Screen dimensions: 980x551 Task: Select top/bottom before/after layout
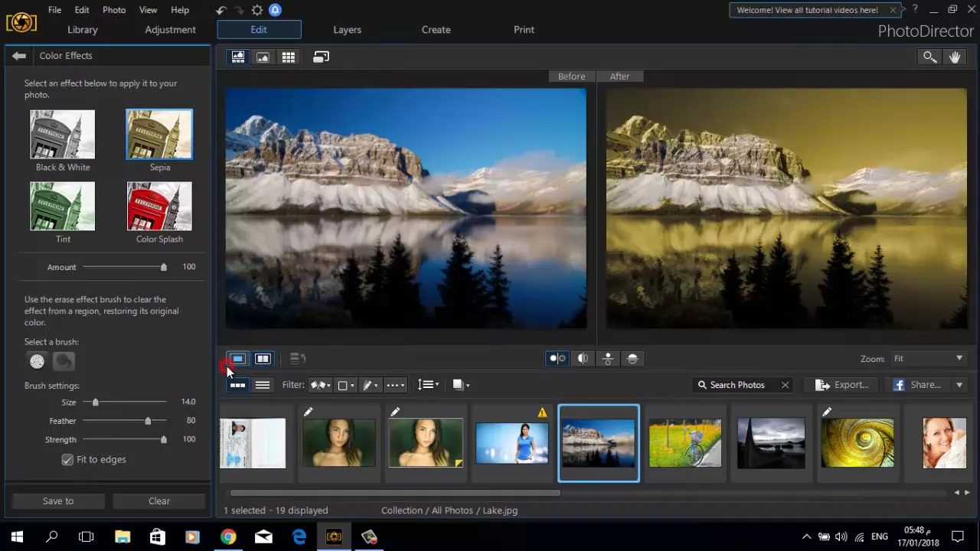pos(608,359)
